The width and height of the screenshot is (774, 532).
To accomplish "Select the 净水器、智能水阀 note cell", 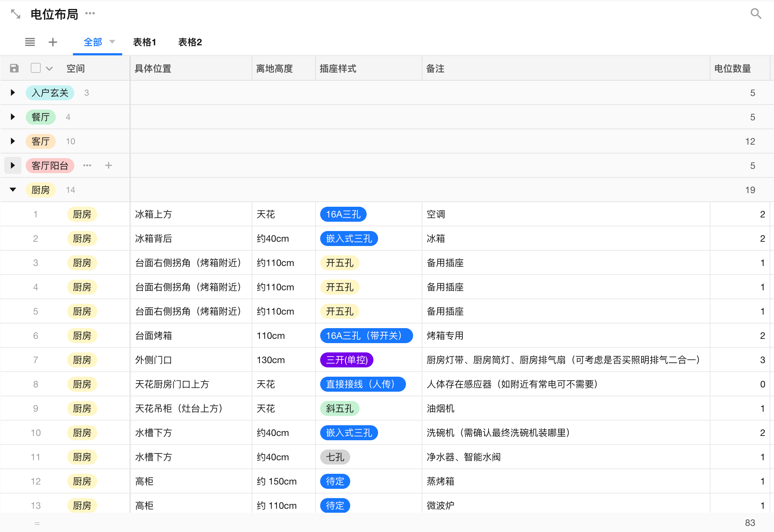I will pyautogui.click(x=566, y=457).
